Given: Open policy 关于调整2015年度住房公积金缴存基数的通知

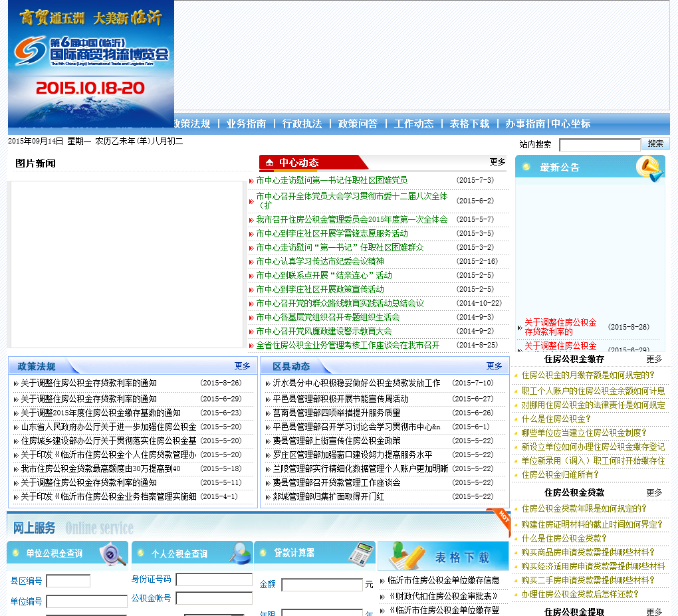Looking at the screenshot, I should pyautogui.click(x=101, y=413).
